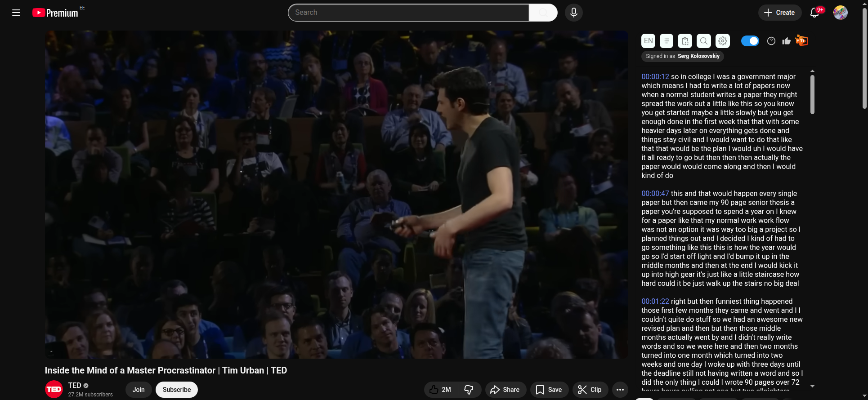This screenshot has height=400, width=868.
Task: Join the TED channel
Action: point(139,390)
